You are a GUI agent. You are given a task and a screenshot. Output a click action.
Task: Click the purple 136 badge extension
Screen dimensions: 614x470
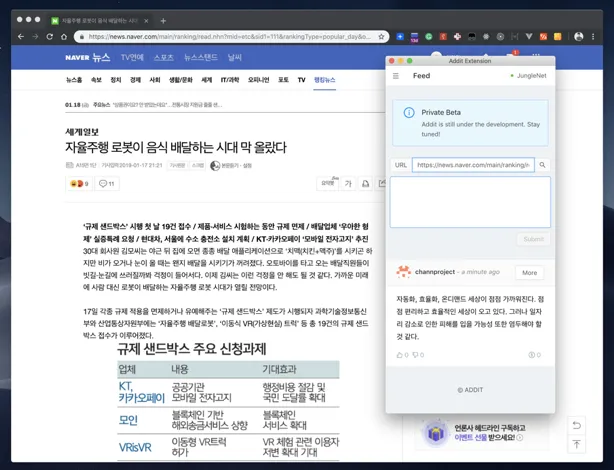pyautogui.click(x=414, y=37)
